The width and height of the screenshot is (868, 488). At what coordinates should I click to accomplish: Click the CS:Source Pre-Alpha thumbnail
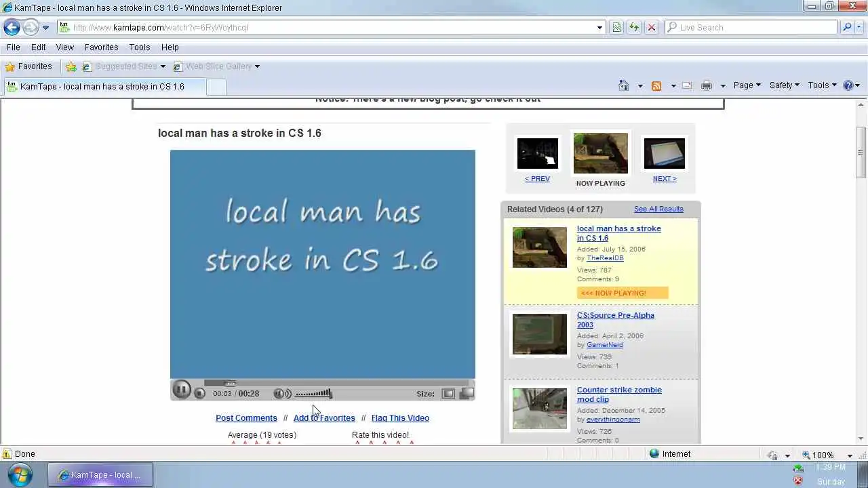(x=540, y=334)
